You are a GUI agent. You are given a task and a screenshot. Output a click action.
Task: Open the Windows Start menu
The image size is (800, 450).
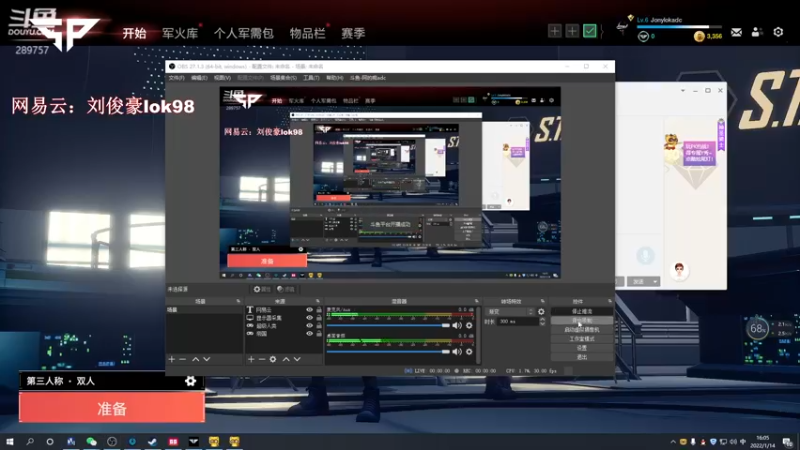coord(10,441)
